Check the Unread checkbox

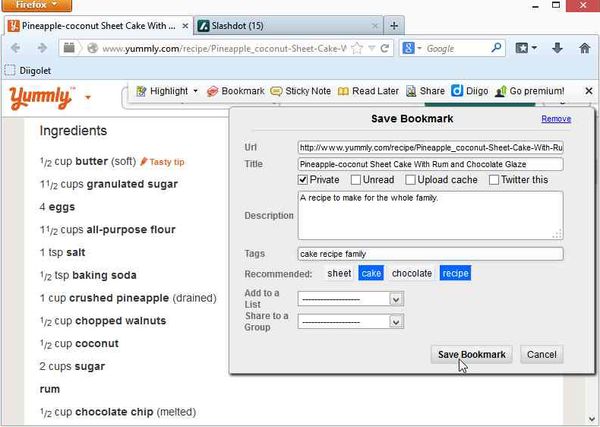click(x=355, y=179)
